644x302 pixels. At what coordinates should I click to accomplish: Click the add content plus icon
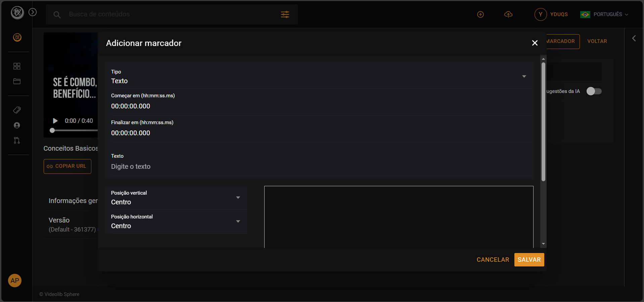pos(480,14)
